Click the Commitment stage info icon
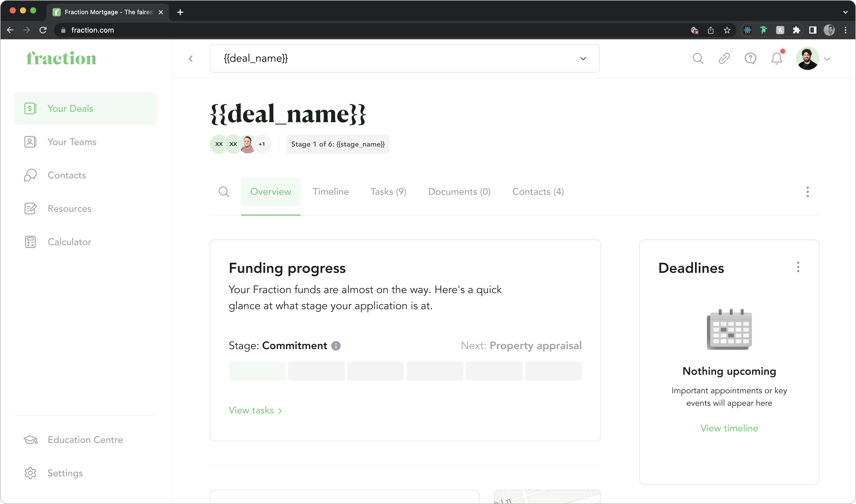 [336, 346]
